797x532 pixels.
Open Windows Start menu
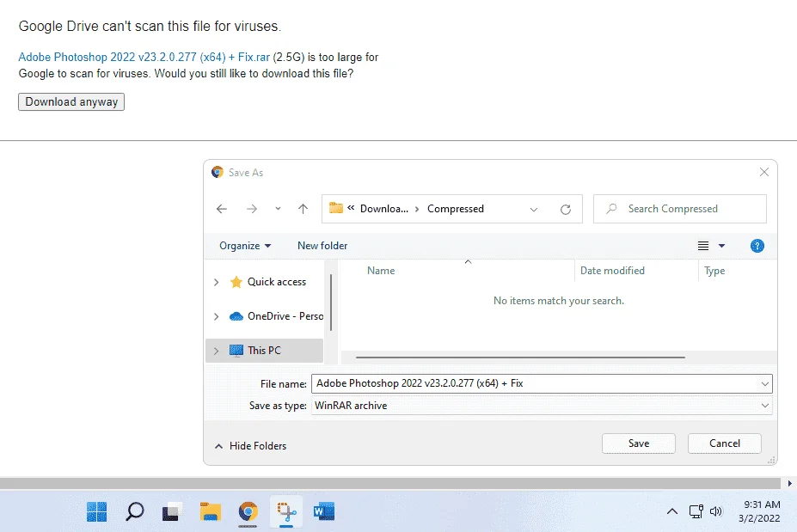[x=96, y=511]
